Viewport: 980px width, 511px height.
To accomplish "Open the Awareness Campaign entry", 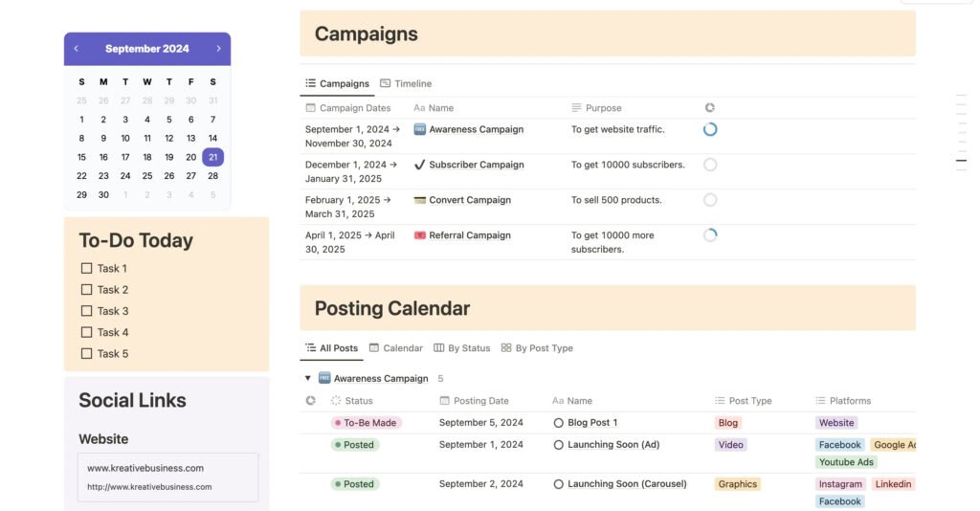I will click(x=477, y=129).
